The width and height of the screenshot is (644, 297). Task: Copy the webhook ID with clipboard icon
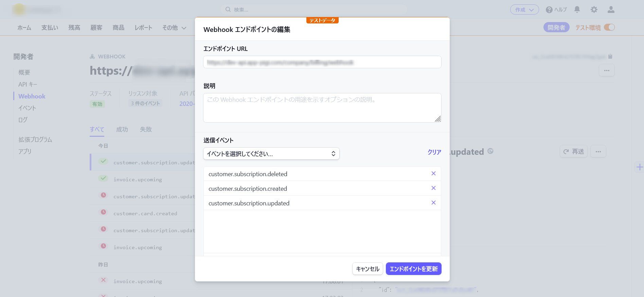click(x=610, y=56)
